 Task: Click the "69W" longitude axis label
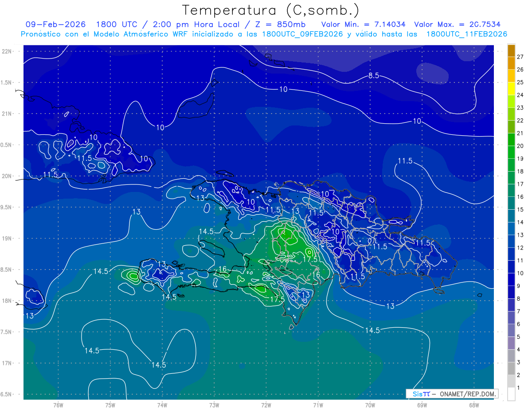tap(422, 405)
